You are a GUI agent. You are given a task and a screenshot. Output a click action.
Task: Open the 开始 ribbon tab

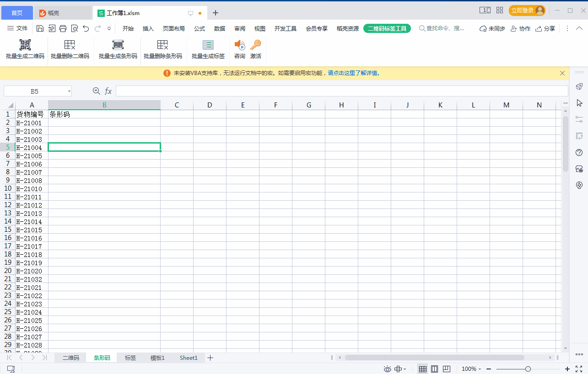pyautogui.click(x=128, y=28)
